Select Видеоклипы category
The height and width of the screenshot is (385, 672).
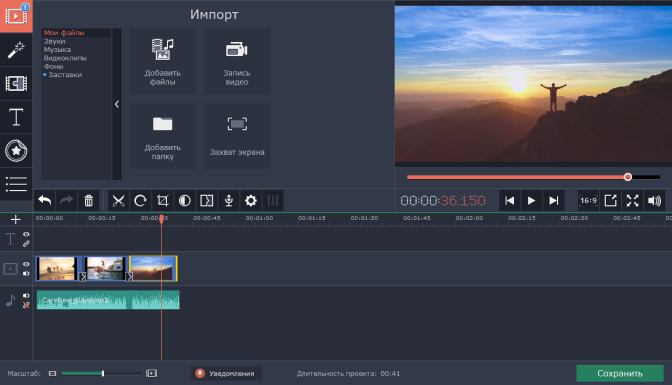[x=65, y=58]
